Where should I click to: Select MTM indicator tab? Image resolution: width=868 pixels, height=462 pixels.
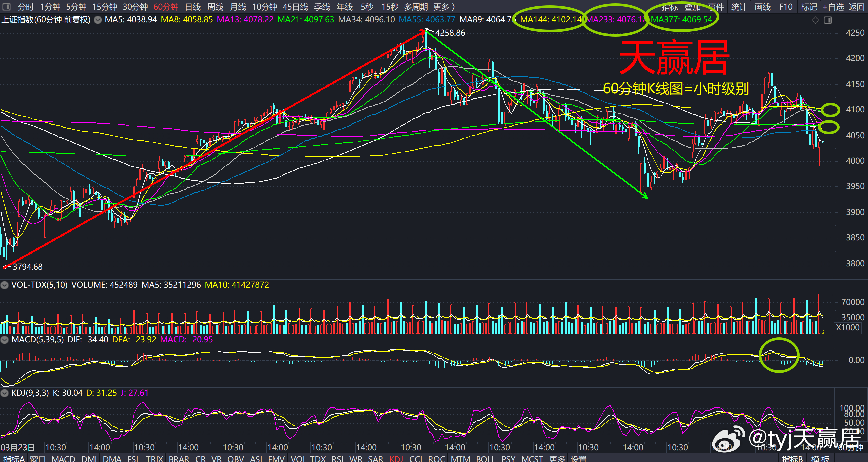tap(460, 458)
